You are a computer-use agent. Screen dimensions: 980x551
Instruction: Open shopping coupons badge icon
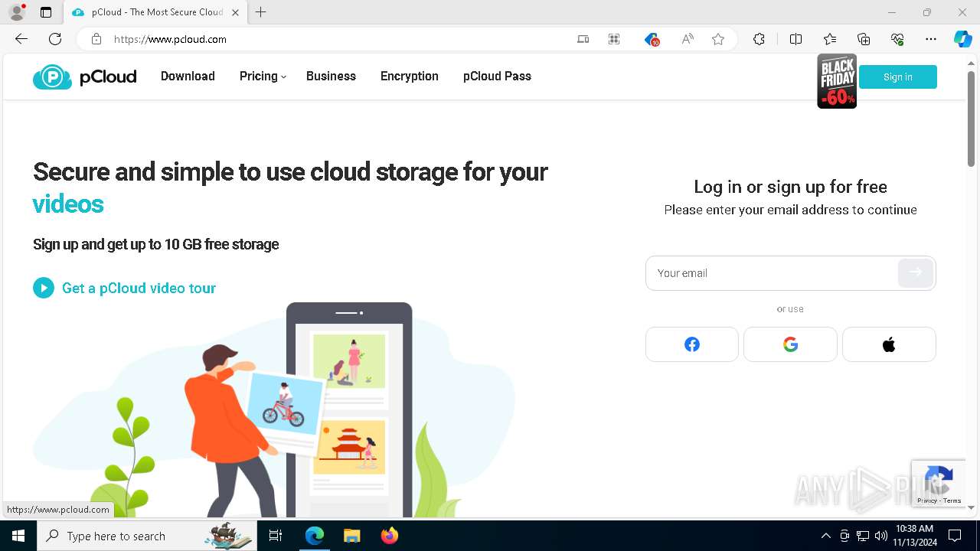click(x=652, y=39)
